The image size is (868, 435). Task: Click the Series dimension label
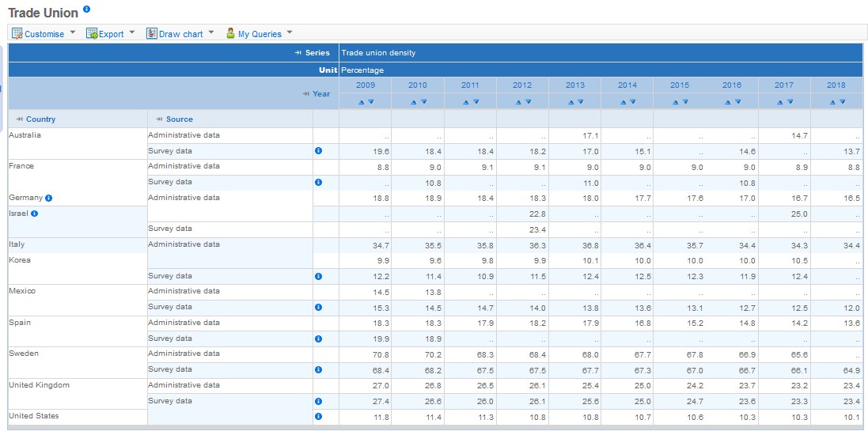point(317,53)
